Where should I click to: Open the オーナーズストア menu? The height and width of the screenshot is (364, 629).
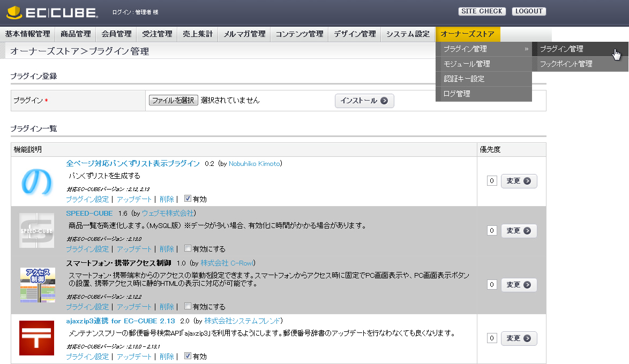click(468, 34)
